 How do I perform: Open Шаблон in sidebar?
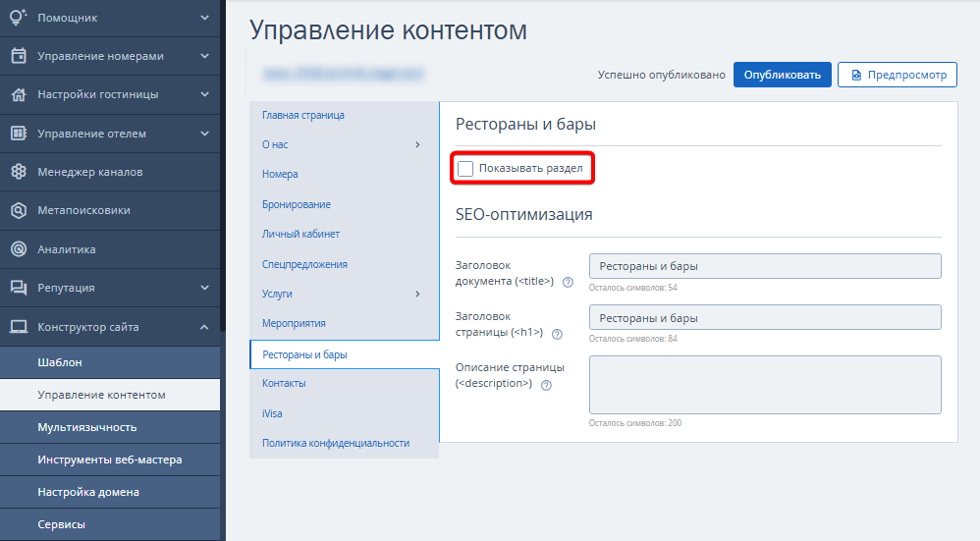point(110,361)
